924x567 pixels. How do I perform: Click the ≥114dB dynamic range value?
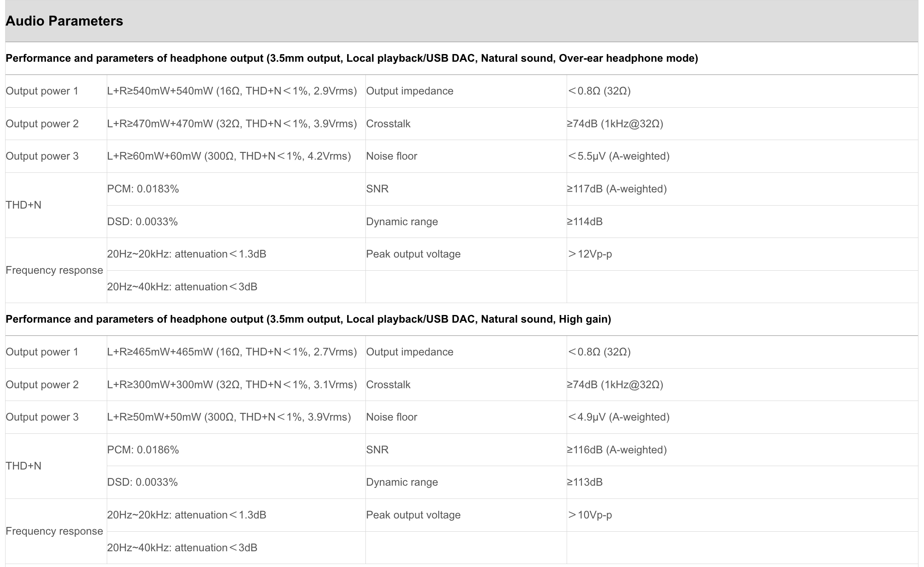click(585, 222)
